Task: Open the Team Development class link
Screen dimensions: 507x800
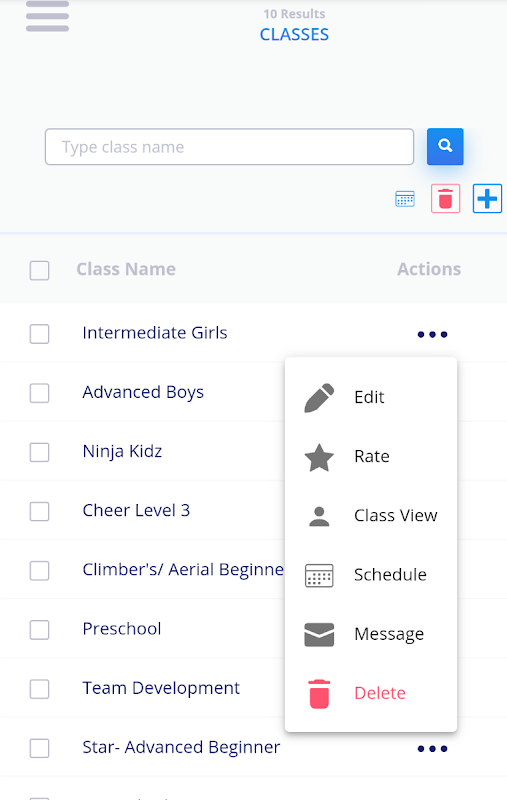Action: coord(161,688)
